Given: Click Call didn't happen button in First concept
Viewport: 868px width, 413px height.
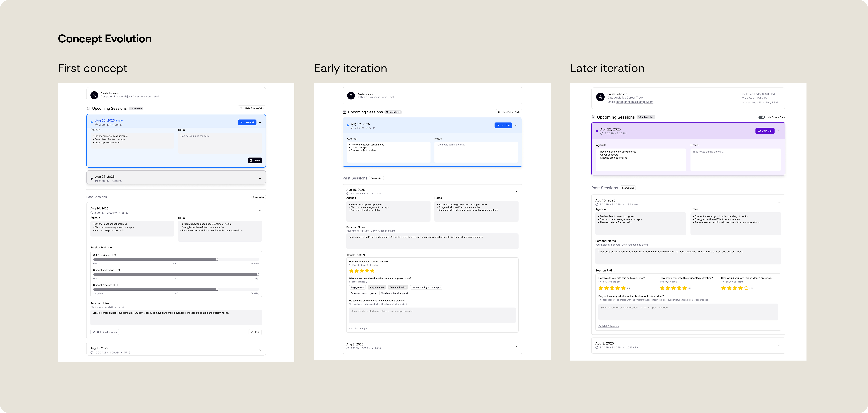Looking at the screenshot, I should click(x=105, y=332).
